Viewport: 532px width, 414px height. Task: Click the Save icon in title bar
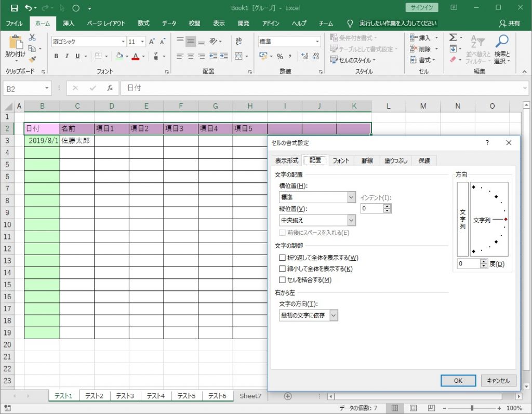(x=14, y=8)
